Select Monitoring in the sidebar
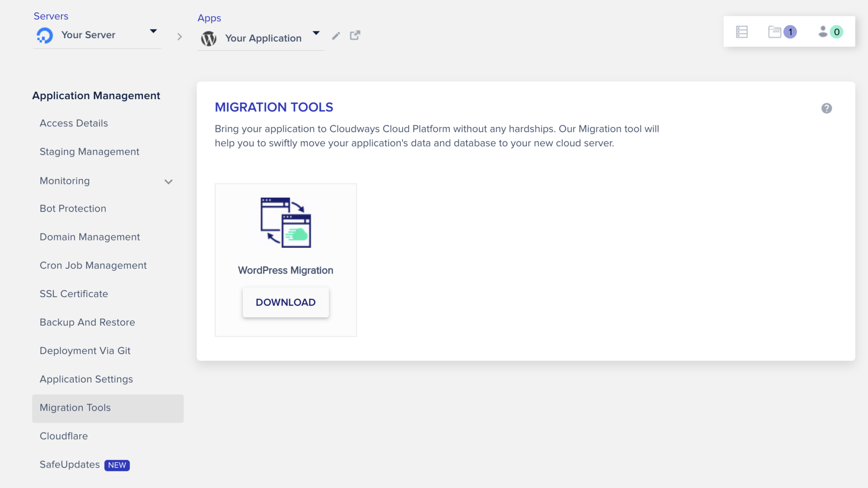 point(65,181)
